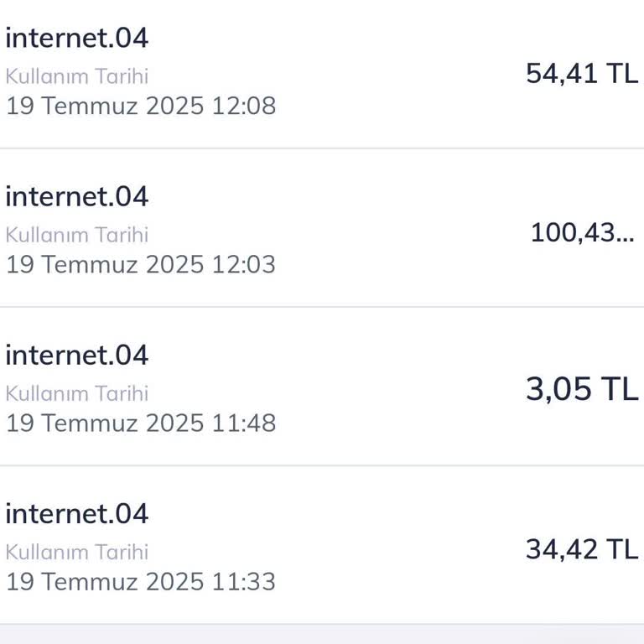Image resolution: width=644 pixels, height=644 pixels.
Task: Tap the 3,05 TL amount
Action: tap(581, 389)
